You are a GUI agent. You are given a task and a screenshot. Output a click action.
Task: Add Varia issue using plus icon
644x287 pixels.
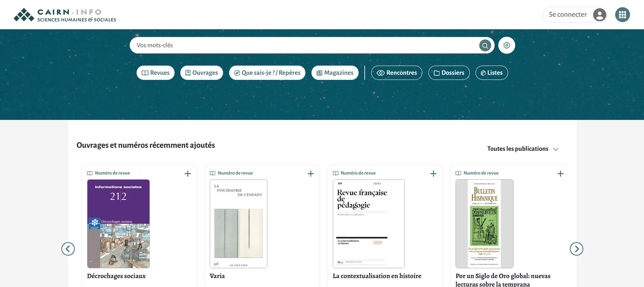coord(310,174)
